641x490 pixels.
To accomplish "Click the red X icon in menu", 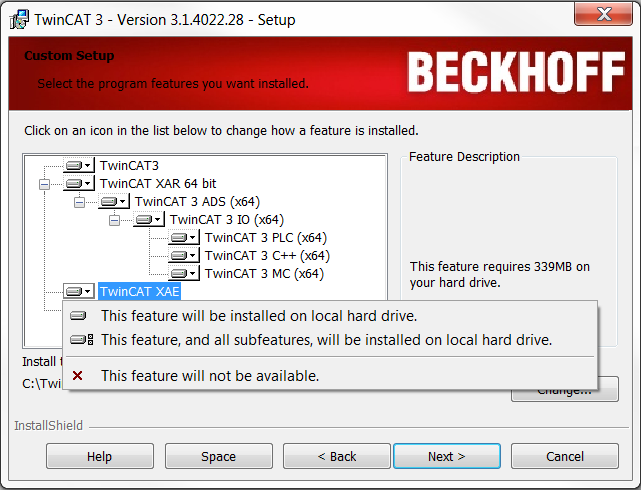I will pos(77,375).
